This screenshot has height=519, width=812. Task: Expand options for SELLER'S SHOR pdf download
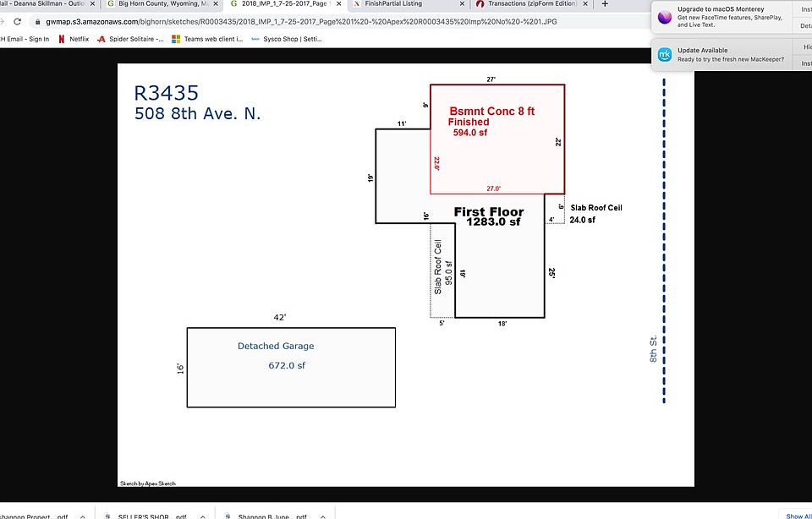(x=203, y=515)
